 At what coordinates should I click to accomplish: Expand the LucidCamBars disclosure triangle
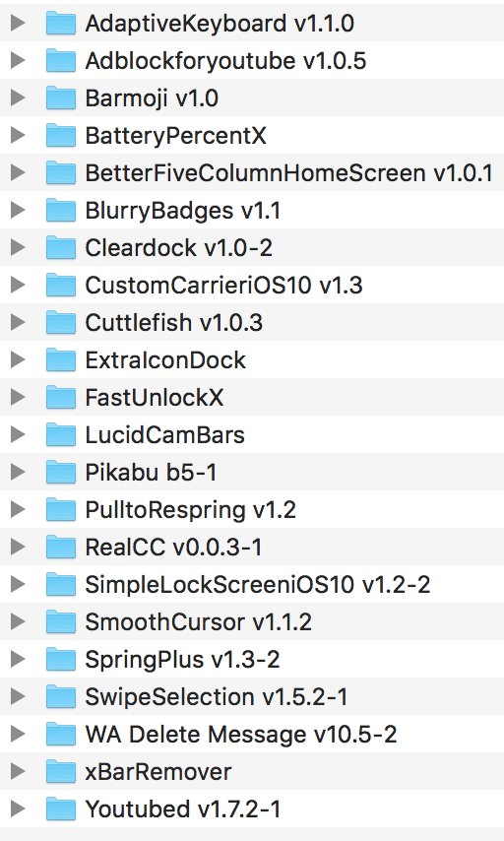(19, 434)
